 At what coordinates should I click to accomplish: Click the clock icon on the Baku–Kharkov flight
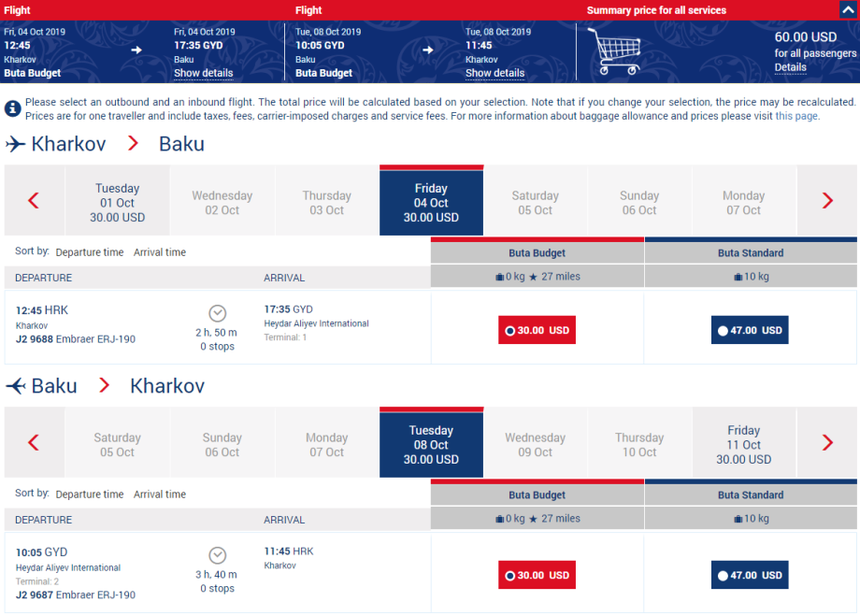[x=217, y=555]
